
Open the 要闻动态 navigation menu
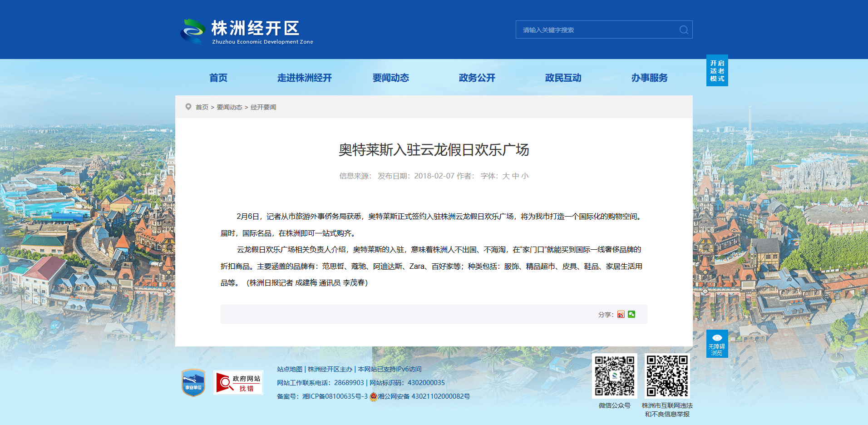pos(391,78)
